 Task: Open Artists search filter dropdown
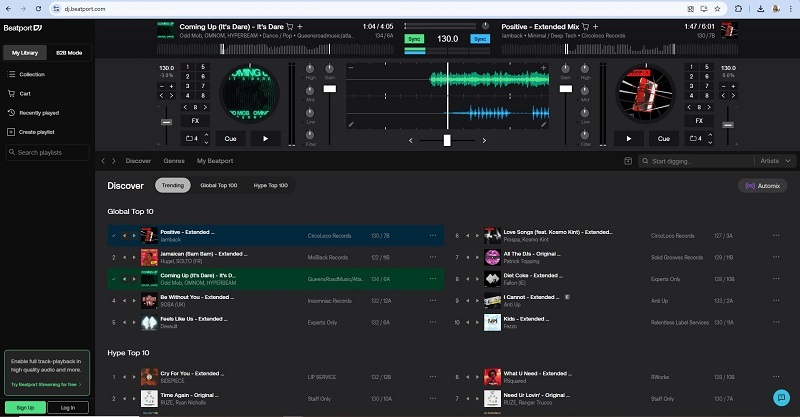pos(775,161)
